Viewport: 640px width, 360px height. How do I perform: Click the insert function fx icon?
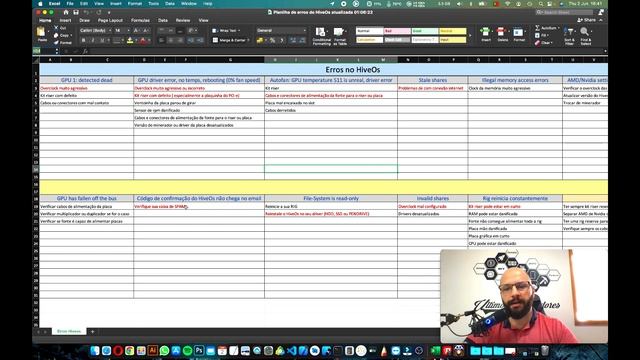point(85,51)
